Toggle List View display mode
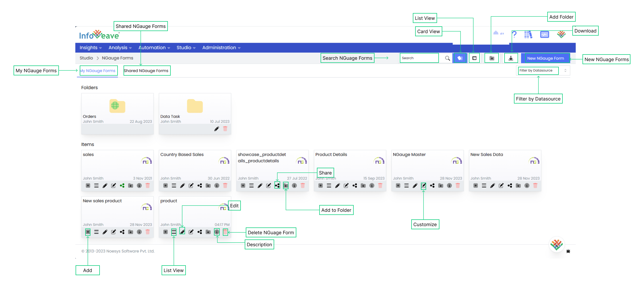Viewport: 644px width, 295px height. pyautogui.click(x=475, y=58)
